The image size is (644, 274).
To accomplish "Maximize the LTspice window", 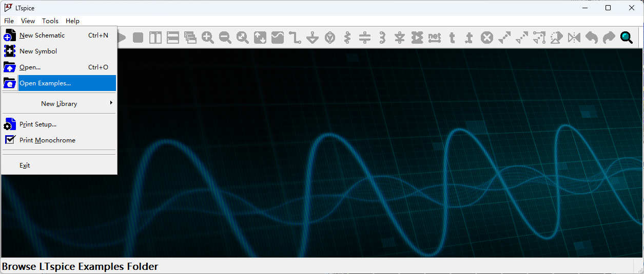I will (x=608, y=8).
